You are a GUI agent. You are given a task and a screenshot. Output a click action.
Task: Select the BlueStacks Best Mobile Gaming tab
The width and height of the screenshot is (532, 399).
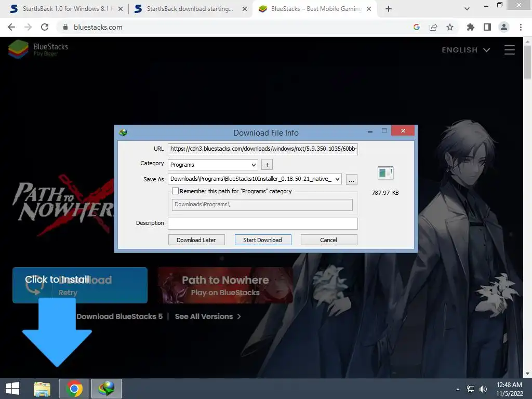click(315, 9)
